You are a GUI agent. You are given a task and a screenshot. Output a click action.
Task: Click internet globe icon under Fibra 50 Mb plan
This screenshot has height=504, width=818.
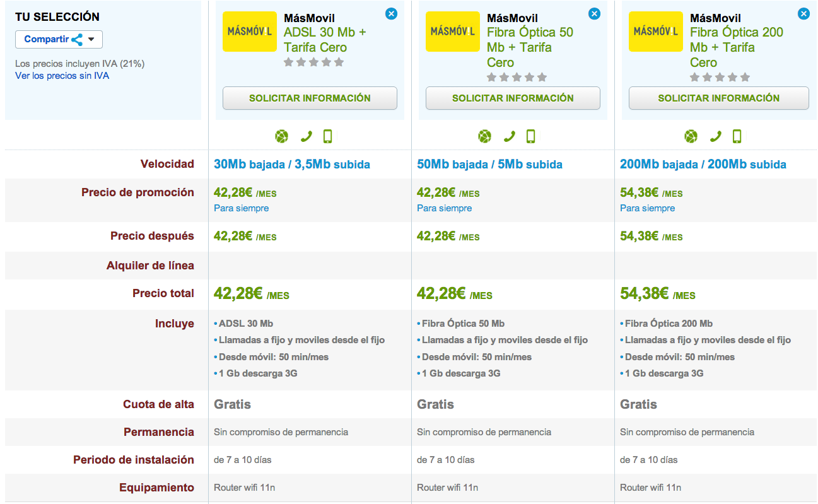[x=484, y=136]
